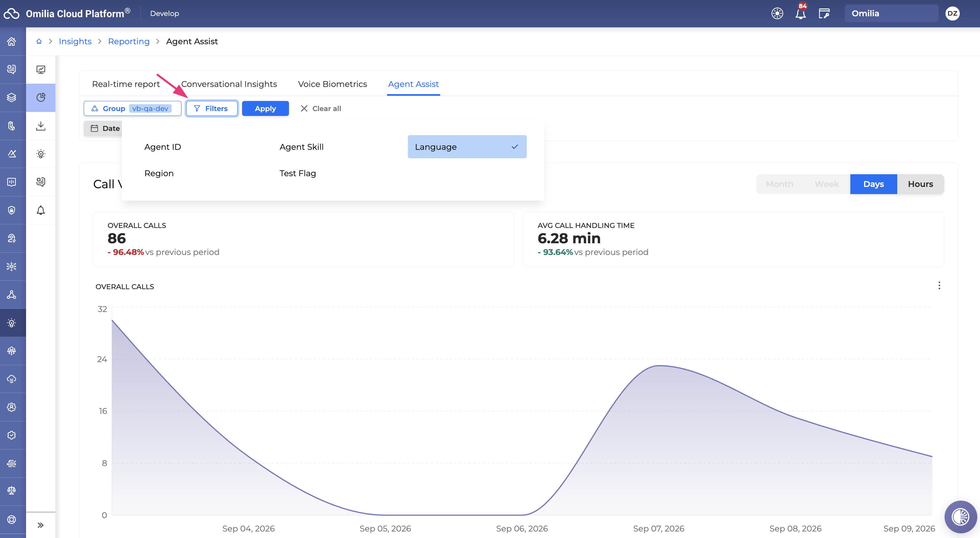Select the Region filter option
Viewport: 980px width, 538px height.
pos(159,173)
